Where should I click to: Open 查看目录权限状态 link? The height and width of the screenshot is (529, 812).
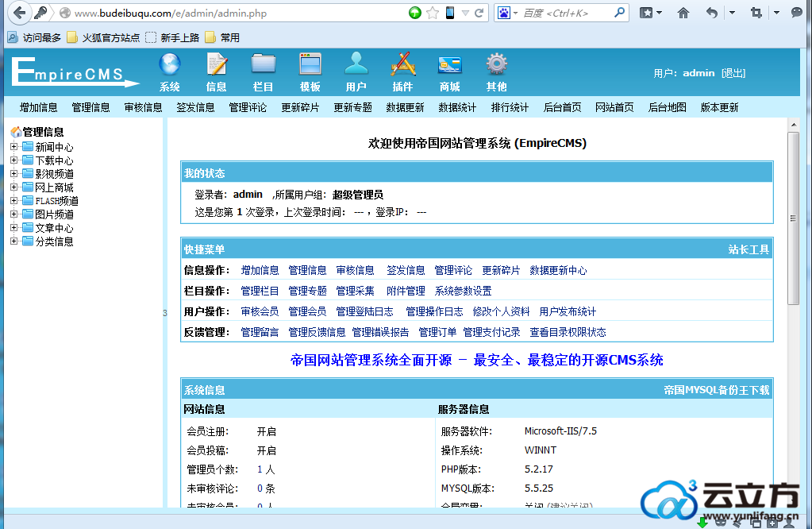click(568, 332)
